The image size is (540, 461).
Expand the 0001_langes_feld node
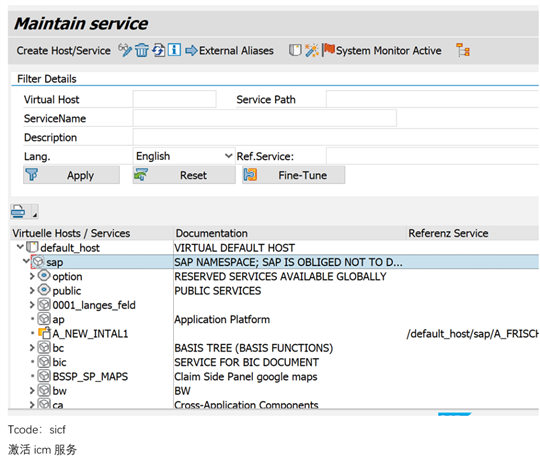click(32, 305)
